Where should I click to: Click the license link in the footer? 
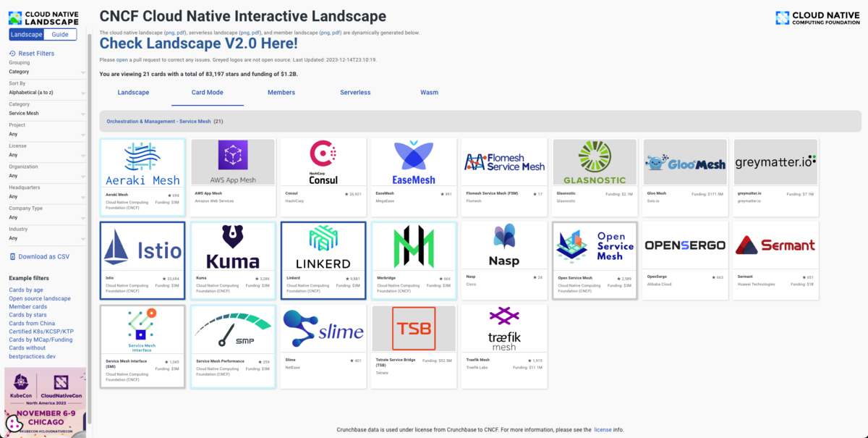603,430
